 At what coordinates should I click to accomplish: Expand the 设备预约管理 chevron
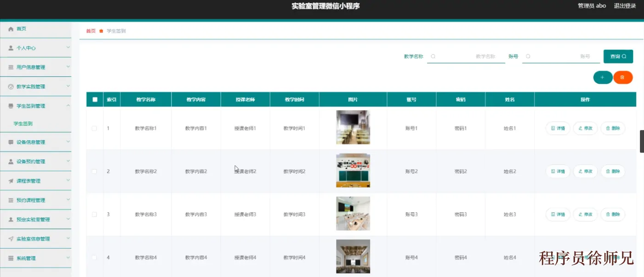(68, 161)
